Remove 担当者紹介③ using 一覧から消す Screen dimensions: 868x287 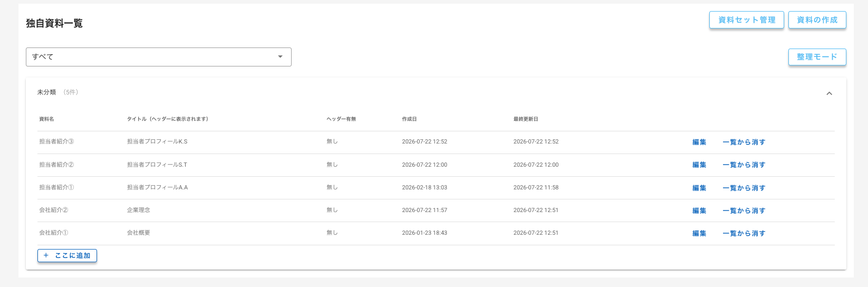pyautogui.click(x=744, y=142)
